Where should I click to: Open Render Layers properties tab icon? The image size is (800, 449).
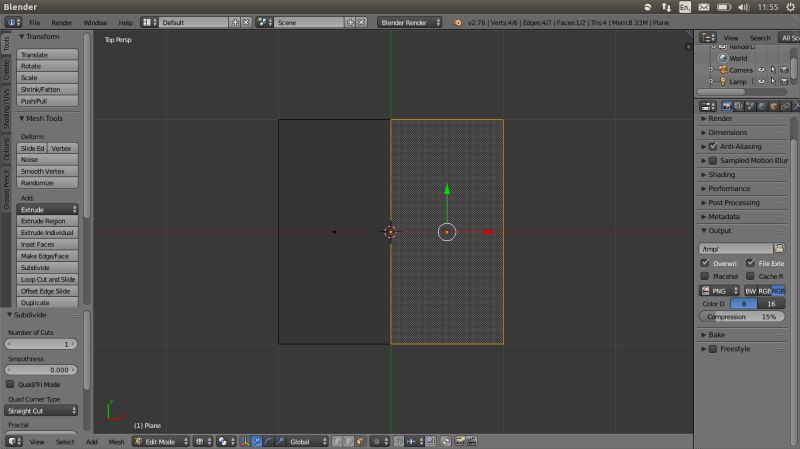[x=738, y=106]
